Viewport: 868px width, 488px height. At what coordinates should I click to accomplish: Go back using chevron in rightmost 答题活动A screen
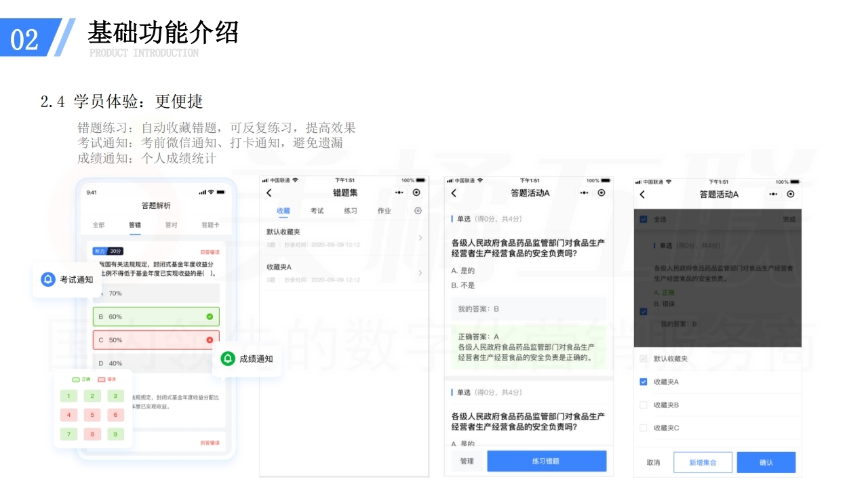click(642, 195)
